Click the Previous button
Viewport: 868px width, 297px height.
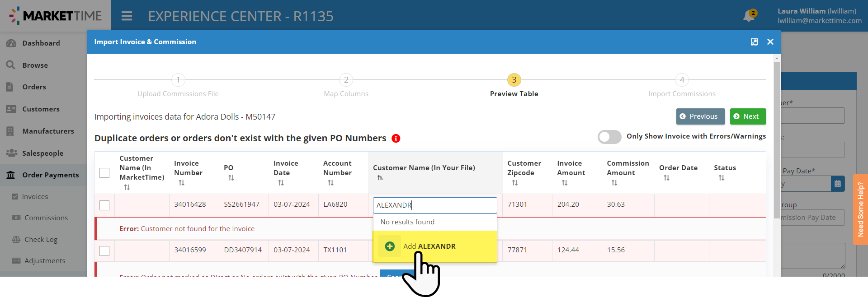(x=700, y=116)
